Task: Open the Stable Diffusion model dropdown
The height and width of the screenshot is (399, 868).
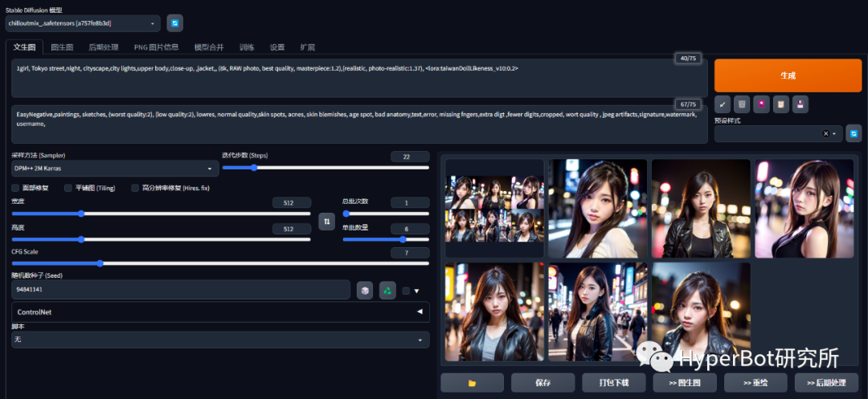Action: [x=83, y=23]
